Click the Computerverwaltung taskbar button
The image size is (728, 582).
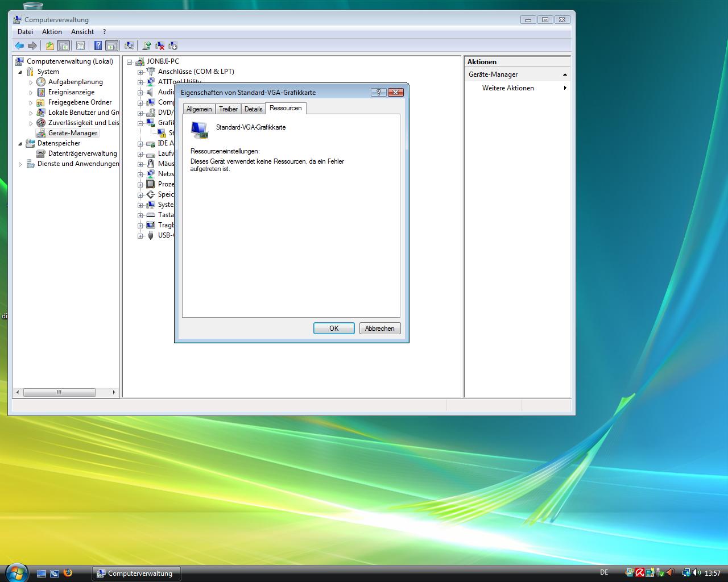coord(136,573)
